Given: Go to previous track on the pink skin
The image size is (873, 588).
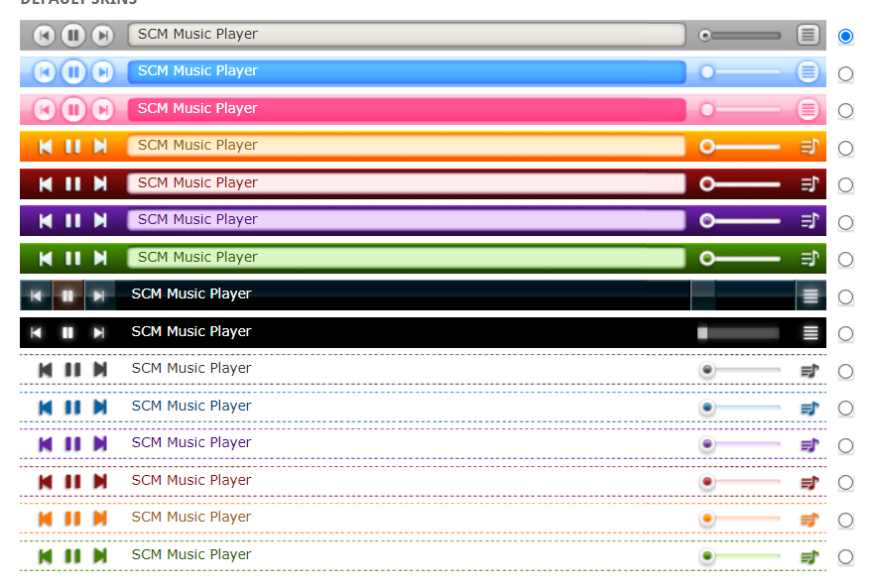Looking at the screenshot, I should coord(43,109).
